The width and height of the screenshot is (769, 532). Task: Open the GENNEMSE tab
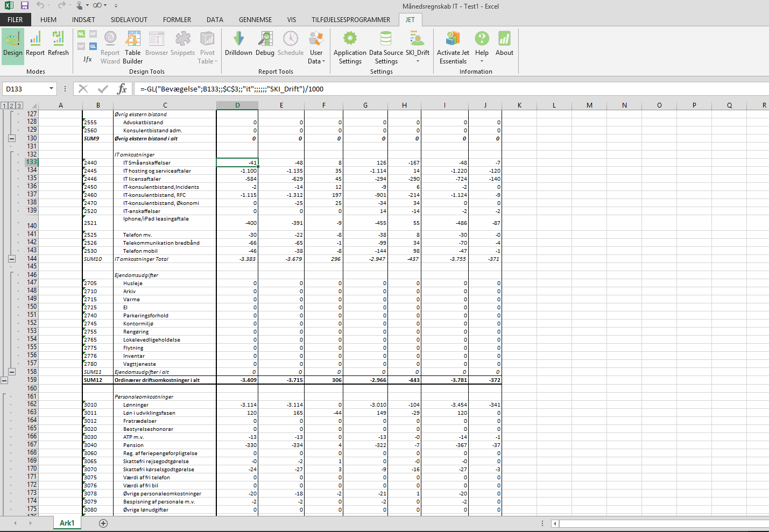click(x=255, y=19)
